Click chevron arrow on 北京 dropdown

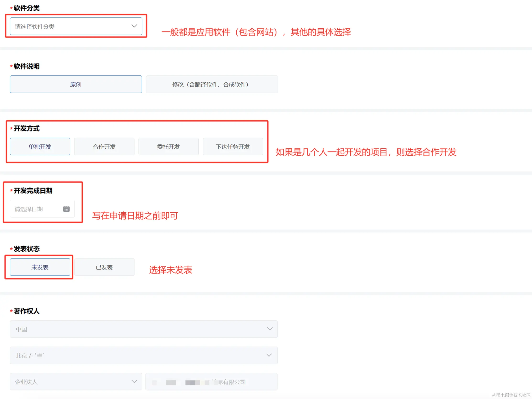click(269, 355)
